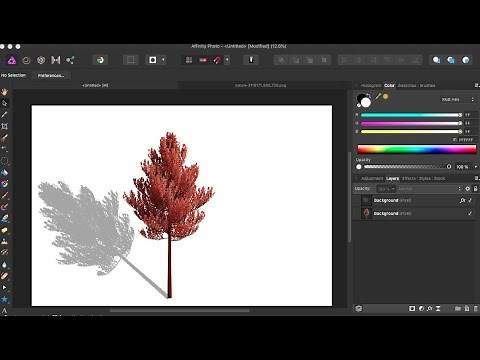The image size is (480, 360).
Task: Open Quick Mask options dropdown arrow
Action: click(163, 60)
